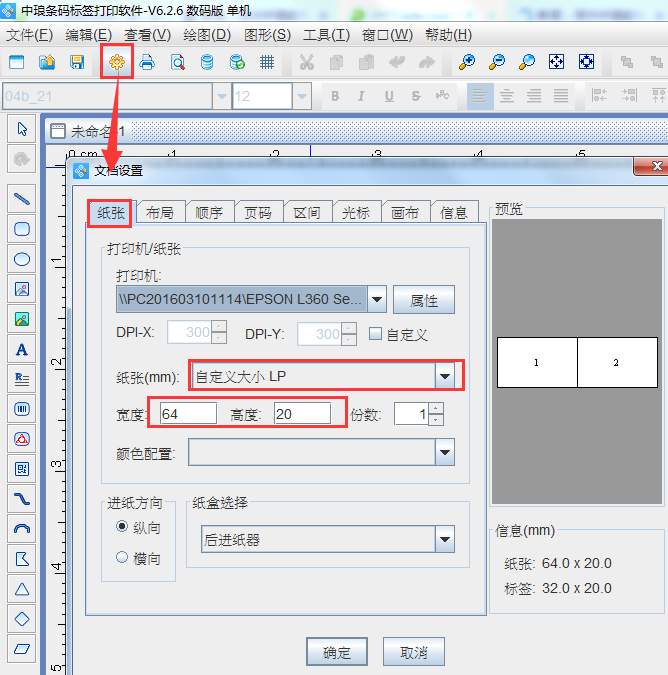Image resolution: width=668 pixels, height=675 pixels.
Task: Switch to the 布局 tab
Action: click(x=159, y=212)
